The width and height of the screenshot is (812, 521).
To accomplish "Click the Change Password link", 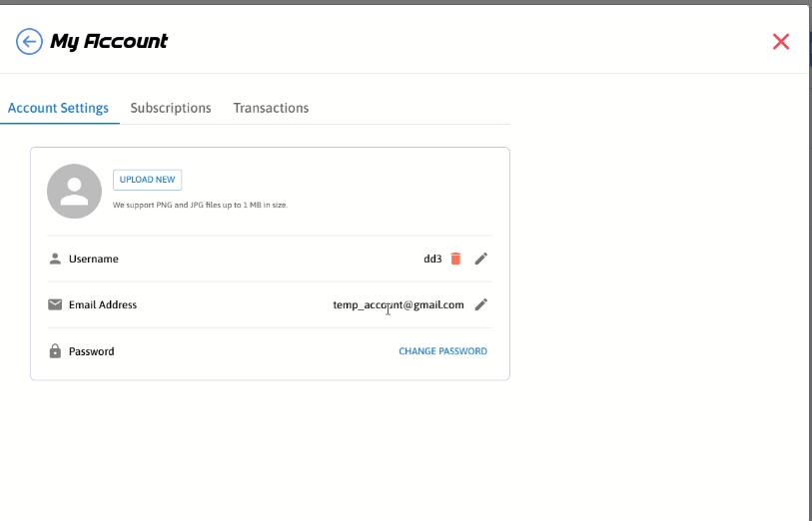I will pos(442,351).
